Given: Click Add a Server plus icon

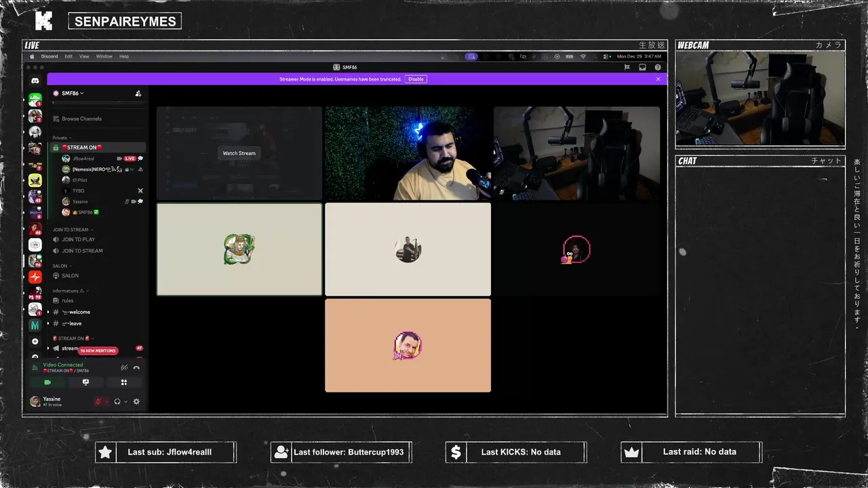Looking at the screenshot, I should 35,342.
